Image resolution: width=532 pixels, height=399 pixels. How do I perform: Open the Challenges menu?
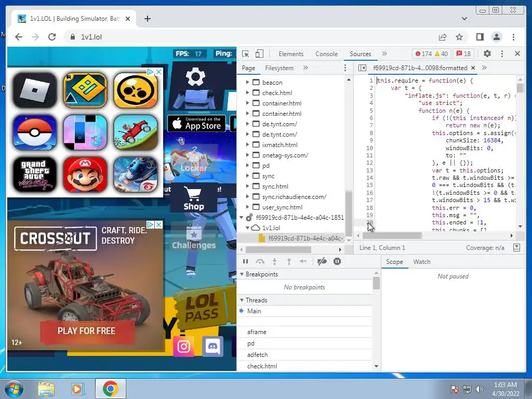(194, 238)
